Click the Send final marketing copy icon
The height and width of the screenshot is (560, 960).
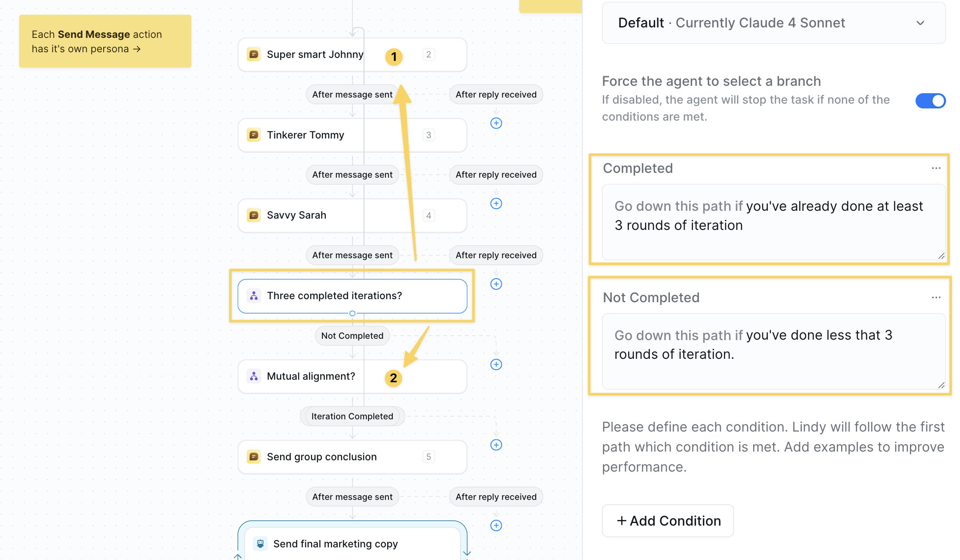tap(260, 543)
